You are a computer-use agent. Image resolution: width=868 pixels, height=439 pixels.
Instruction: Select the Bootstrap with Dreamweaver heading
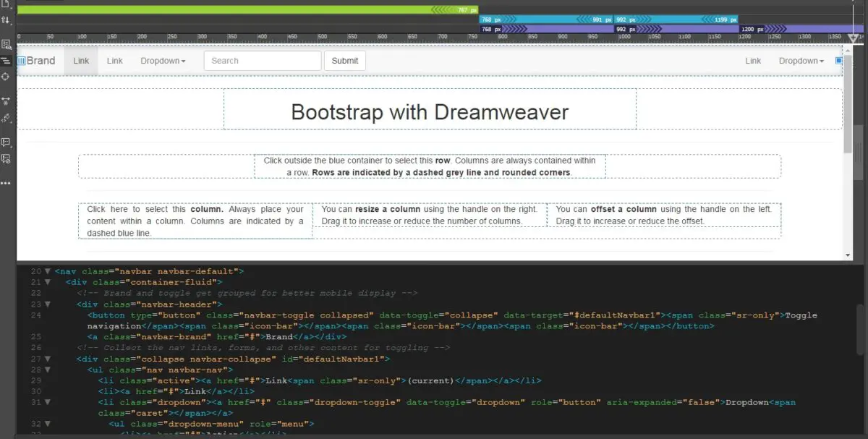point(430,112)
